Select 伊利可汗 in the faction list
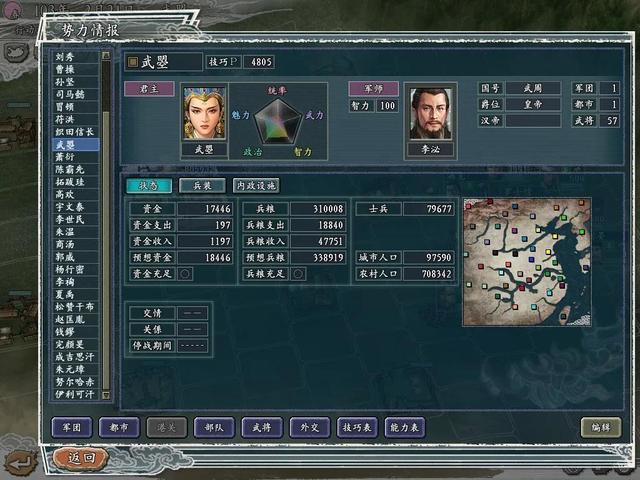This screenshot has height=480, width=640. click(x=76, y=394)
